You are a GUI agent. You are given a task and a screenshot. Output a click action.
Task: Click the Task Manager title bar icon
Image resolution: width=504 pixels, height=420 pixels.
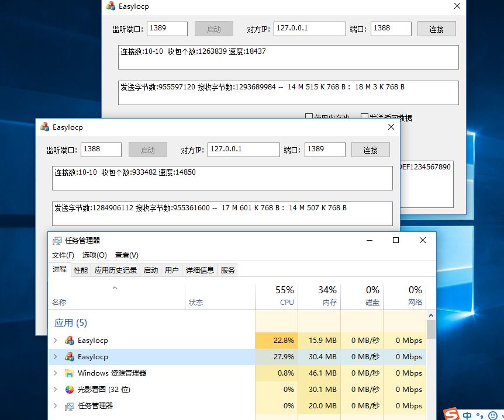point(57,241)
